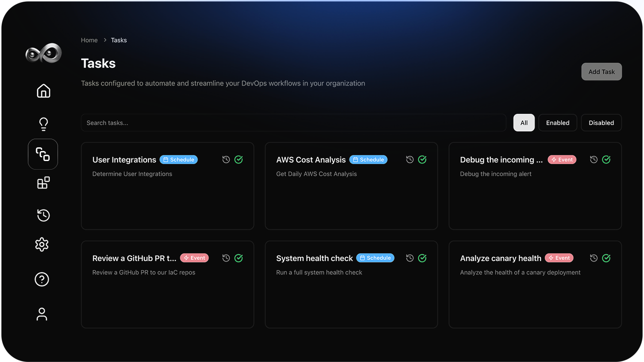View history of User Integrations task
Screen dimensions: 644x362
(226, 160)
